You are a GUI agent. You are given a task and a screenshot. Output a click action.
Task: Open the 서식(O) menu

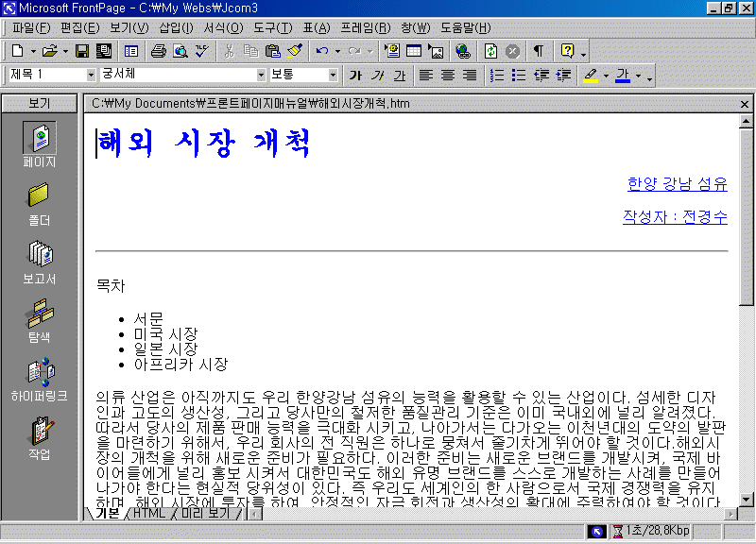(223, 28)
